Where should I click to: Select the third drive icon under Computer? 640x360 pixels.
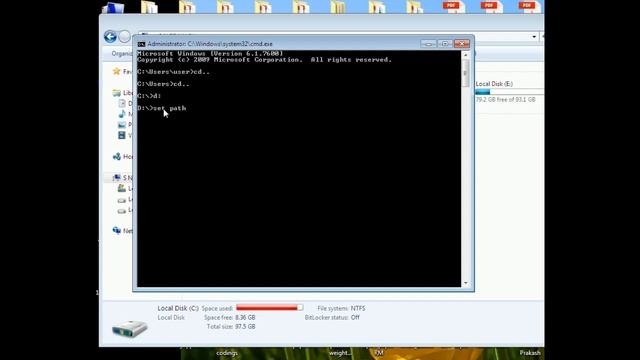[122, 211]
